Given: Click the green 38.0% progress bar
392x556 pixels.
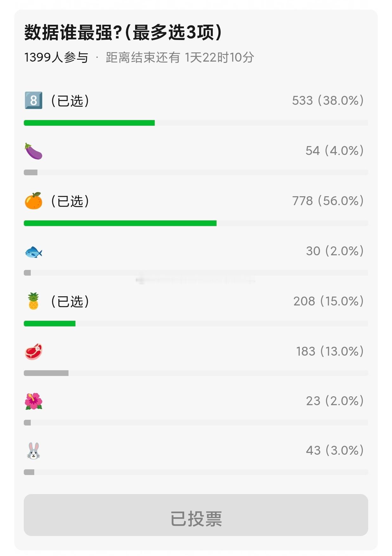Looking at the screenshot, I should coord(89,123).
